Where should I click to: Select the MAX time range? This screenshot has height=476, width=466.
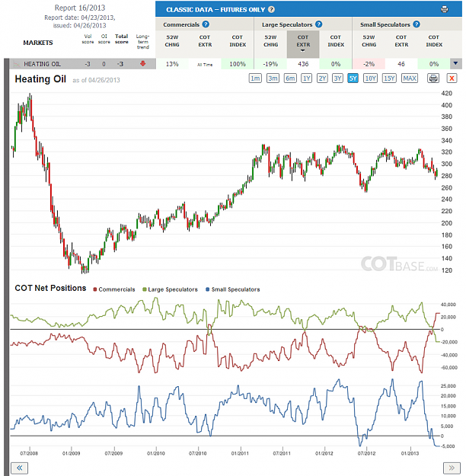(x=410, y=78)
